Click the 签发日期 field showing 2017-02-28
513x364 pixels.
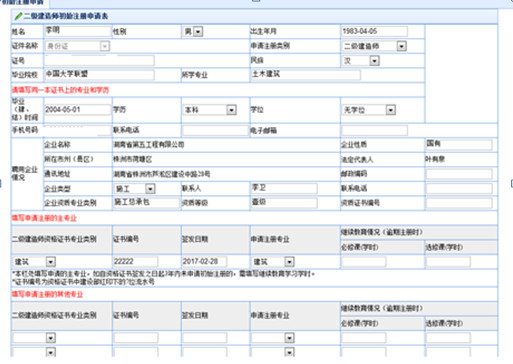[204, 262]
